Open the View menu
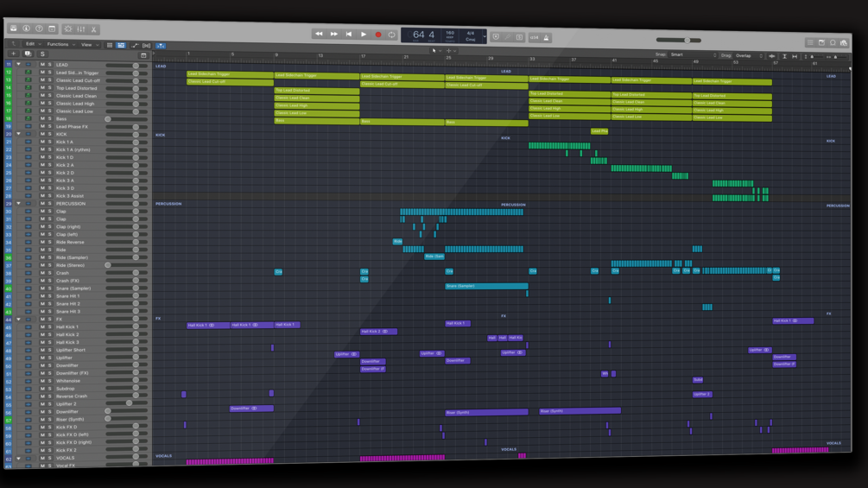Image resolution: width=868 pixels, height=488 pixels. point(90,45)
